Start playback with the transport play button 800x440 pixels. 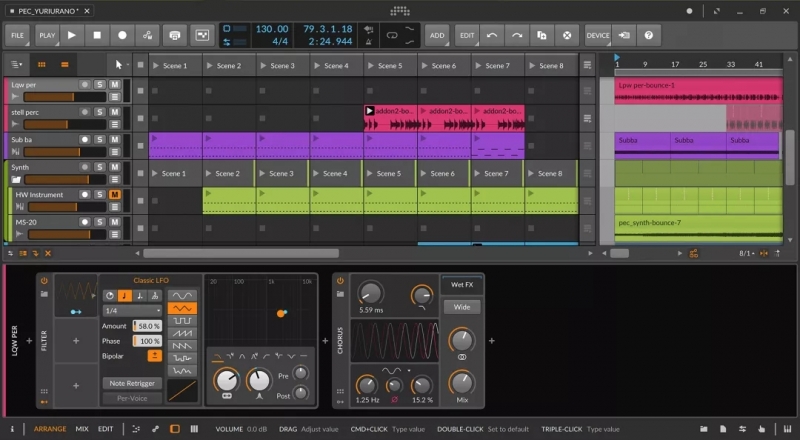point(72,35)
